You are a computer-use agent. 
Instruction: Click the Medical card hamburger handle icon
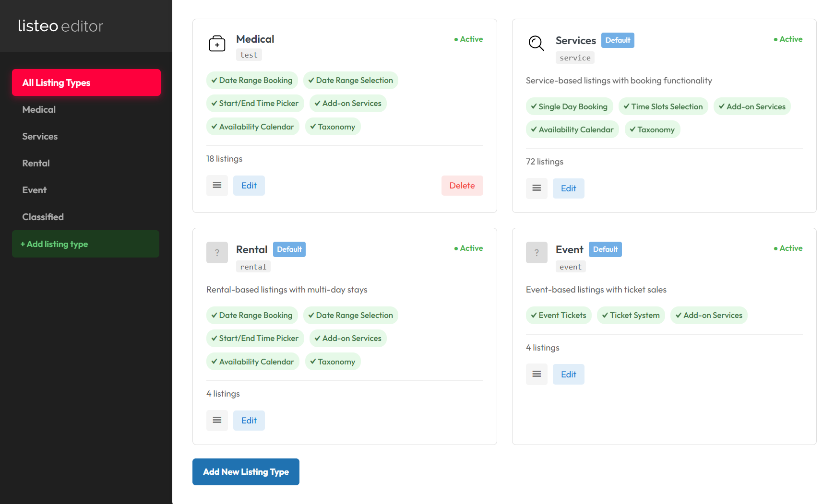[217, 186]
